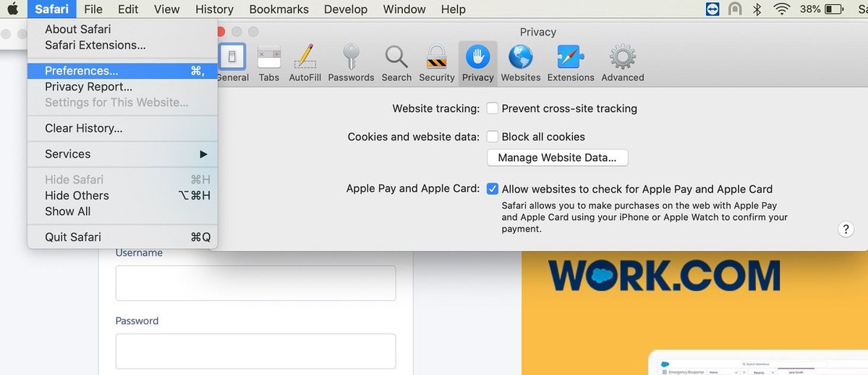This screenshot has width=868, height=375.
Task: Open the Window menu
Action: (404, 9)
